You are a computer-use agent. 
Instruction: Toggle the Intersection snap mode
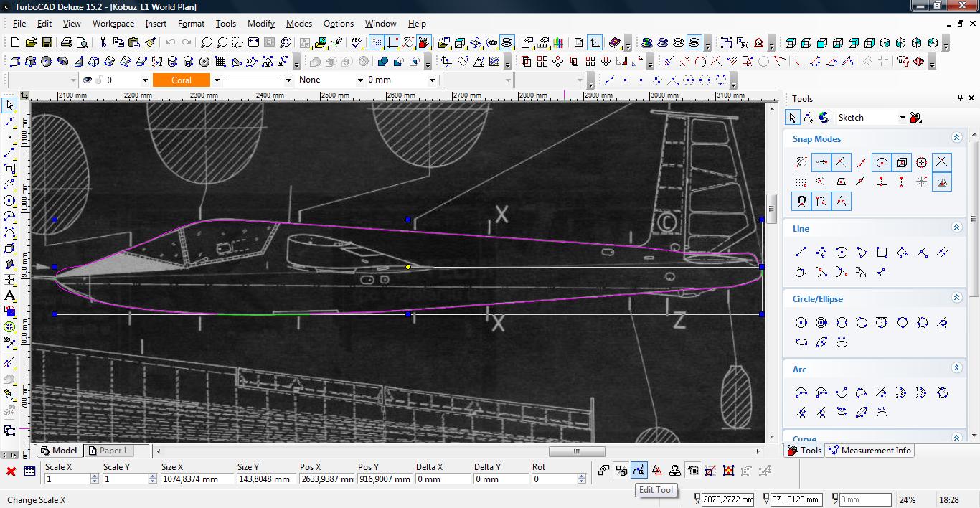(941, 162)
